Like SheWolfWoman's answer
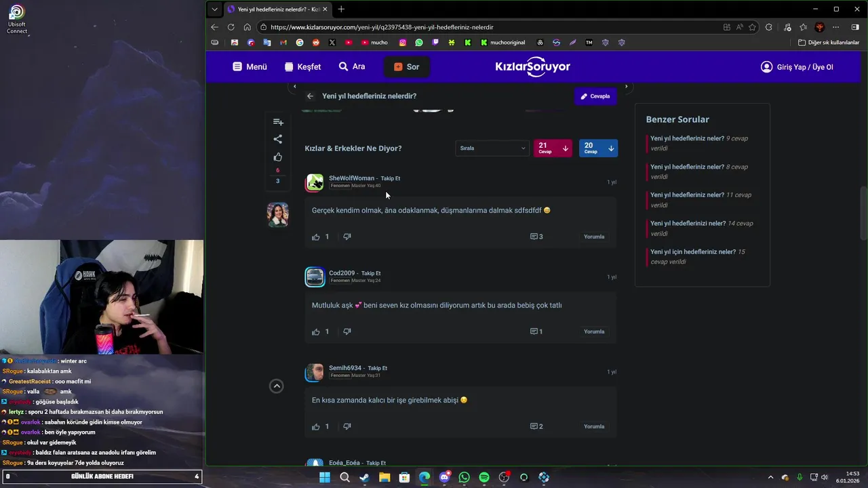 315,237
